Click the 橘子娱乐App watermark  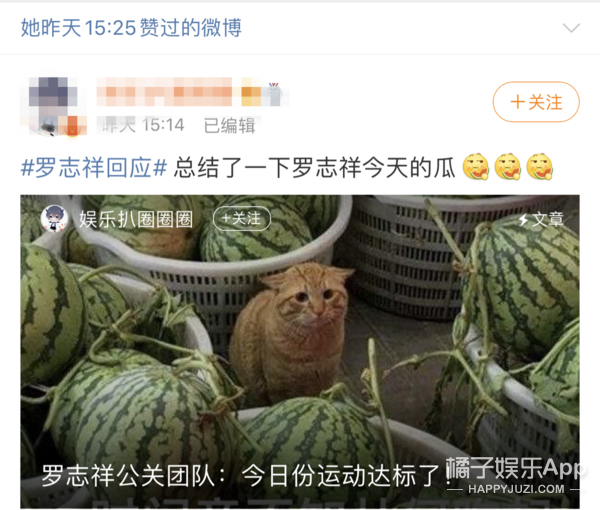(516, 474)
